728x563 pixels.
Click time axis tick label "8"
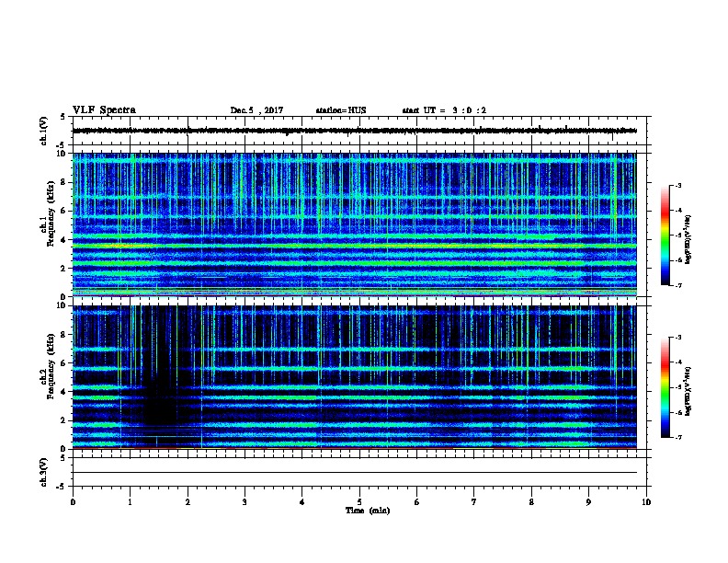[531, 502]
